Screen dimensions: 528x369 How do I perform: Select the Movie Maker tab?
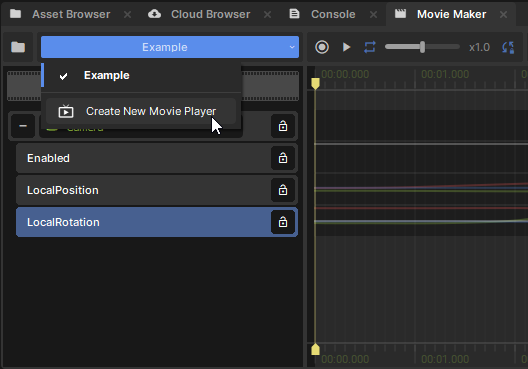(451, 14)
